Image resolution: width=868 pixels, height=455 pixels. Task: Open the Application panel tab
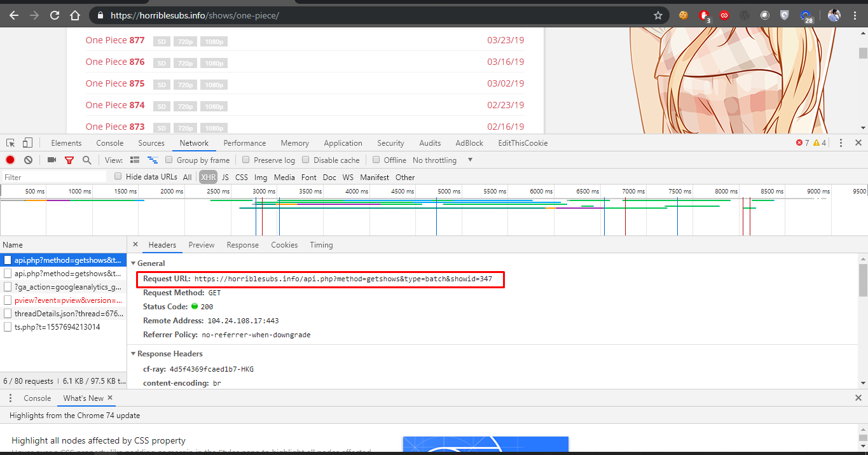point(343,143)
